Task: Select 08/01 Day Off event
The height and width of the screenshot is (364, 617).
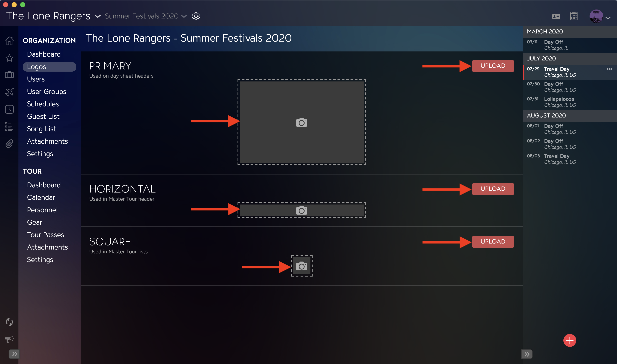Action: click(570, 129)
